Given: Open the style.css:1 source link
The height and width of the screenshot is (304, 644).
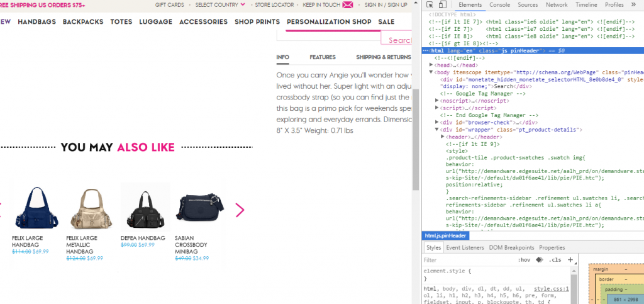Looking at the screenshot, I should [551, 289].
